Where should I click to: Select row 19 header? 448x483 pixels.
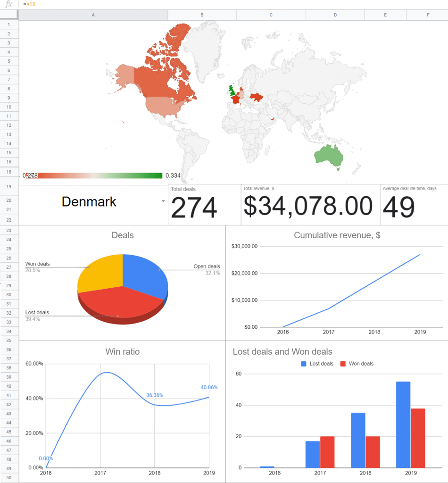(9, 186)
